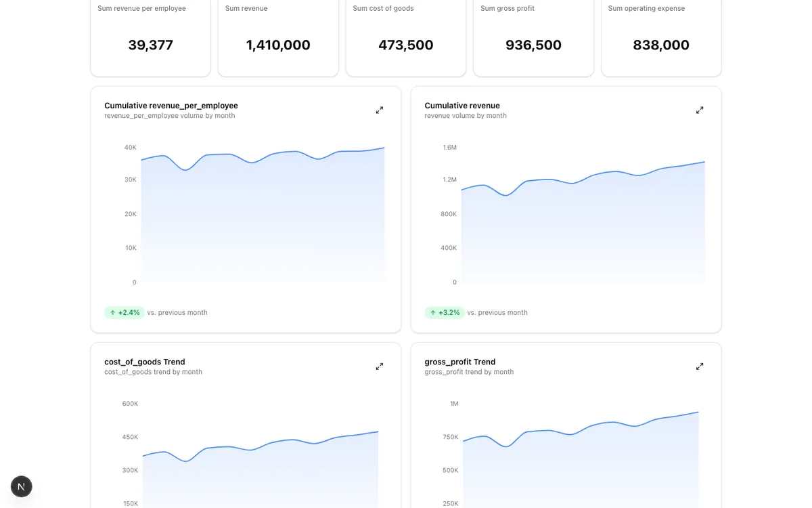Screen dimensions: 812x508
Task: Click the Cumulative revenue chart title
Action: click(x=462, y=106)
